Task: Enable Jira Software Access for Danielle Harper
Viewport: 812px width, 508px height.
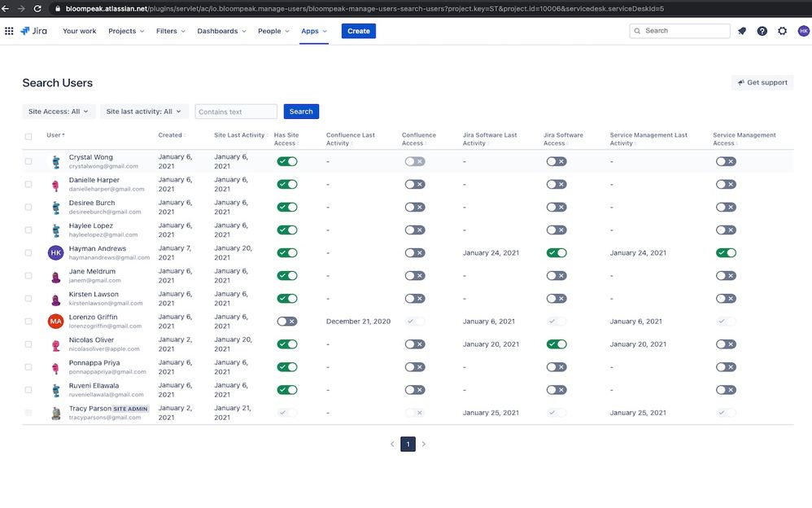Action: tap(557, 184)
